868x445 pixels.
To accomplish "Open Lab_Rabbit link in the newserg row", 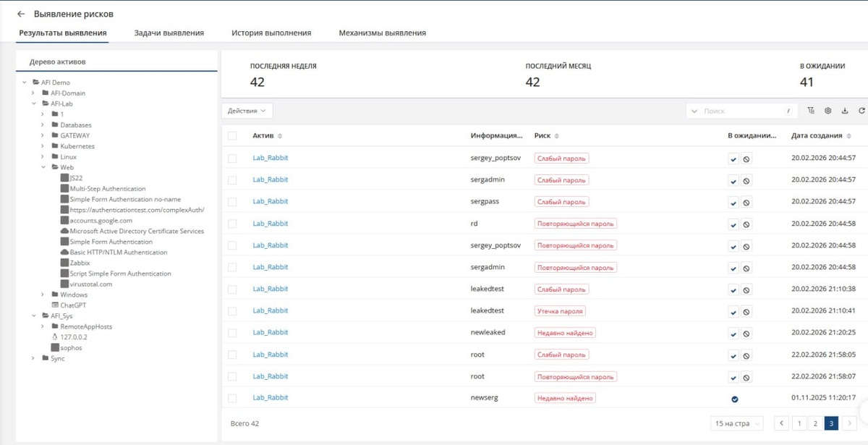I will pos(271,398).
